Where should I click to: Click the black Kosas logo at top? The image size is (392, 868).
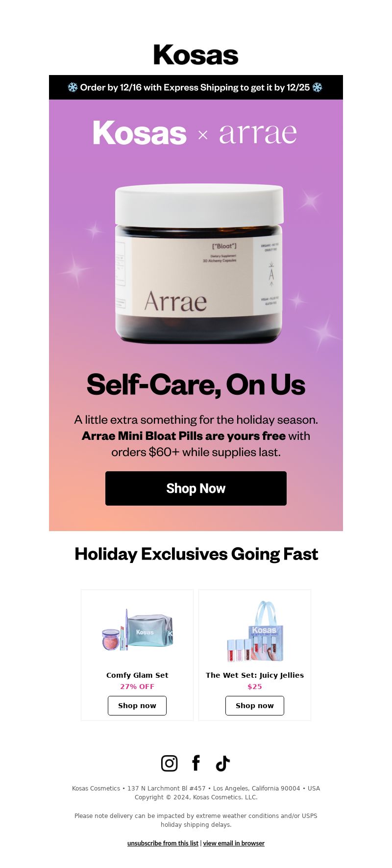coord(196,55)
